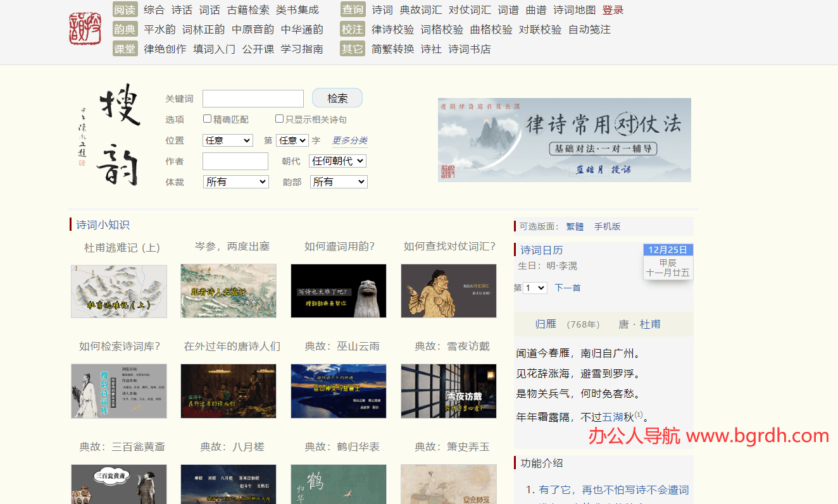
Task: Select the 简繁转换 menu item
Action: (392, 47)
